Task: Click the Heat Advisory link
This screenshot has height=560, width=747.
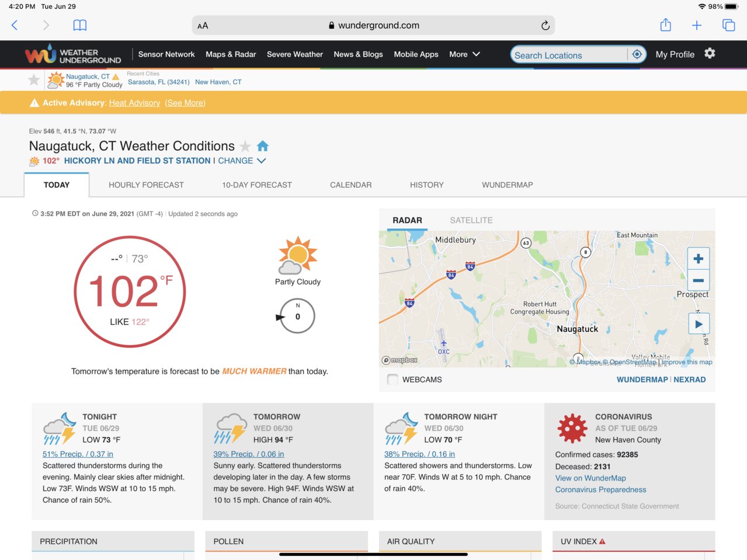Action: [x=134, y=103]
